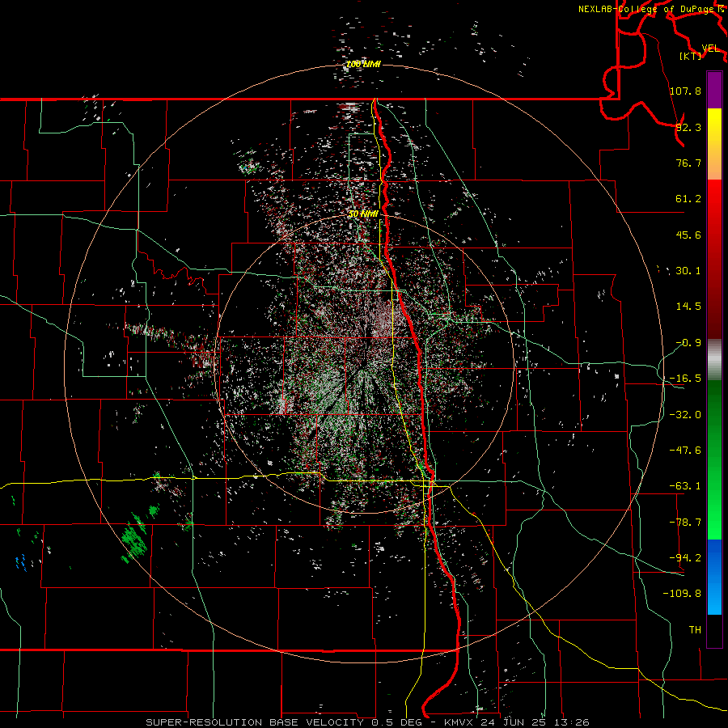Click the -47.6 velocity scale value
Screen dimensions: 728x728
point(685,451)
